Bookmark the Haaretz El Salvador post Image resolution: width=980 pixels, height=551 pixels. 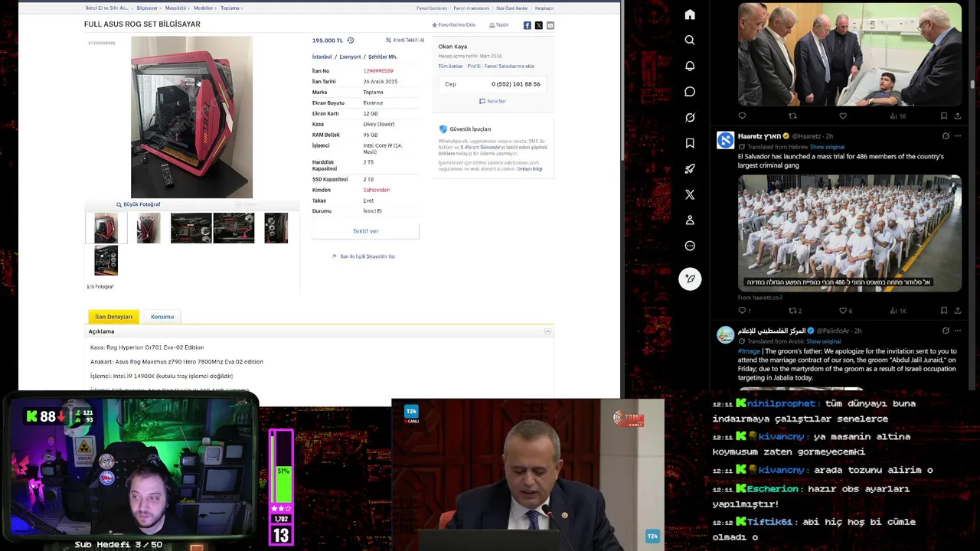pyautogui.click(x=944, y=311)
